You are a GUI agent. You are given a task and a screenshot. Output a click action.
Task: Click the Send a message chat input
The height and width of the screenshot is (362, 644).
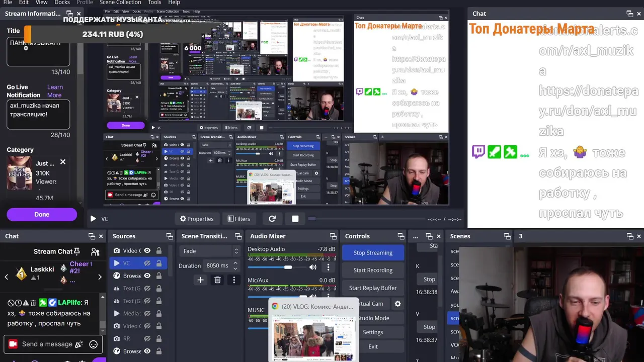click(53, 344)
